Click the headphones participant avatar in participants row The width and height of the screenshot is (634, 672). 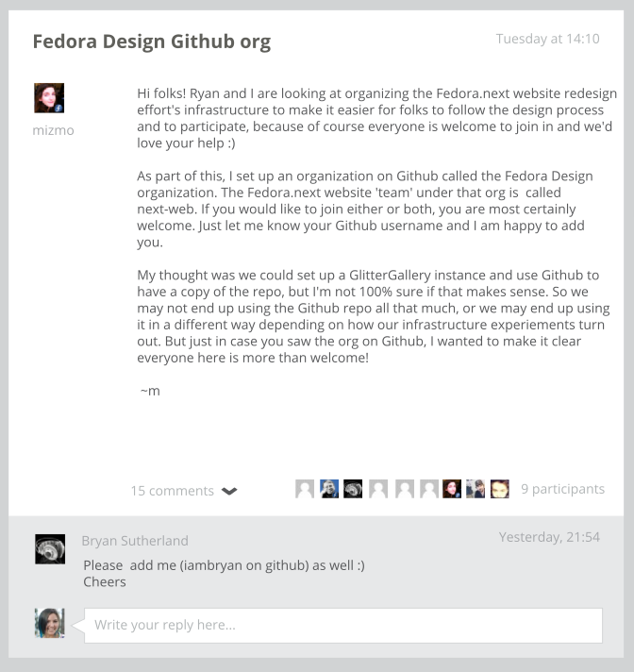353,489
